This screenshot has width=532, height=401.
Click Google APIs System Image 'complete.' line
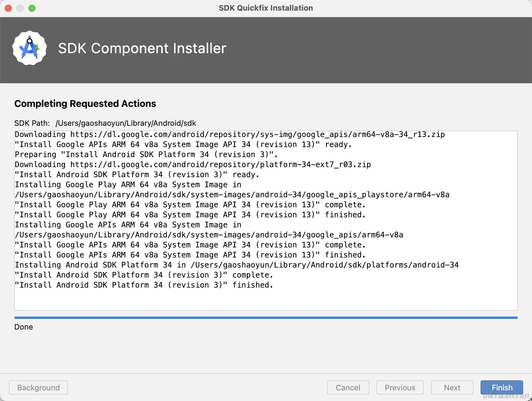(190, 245)
